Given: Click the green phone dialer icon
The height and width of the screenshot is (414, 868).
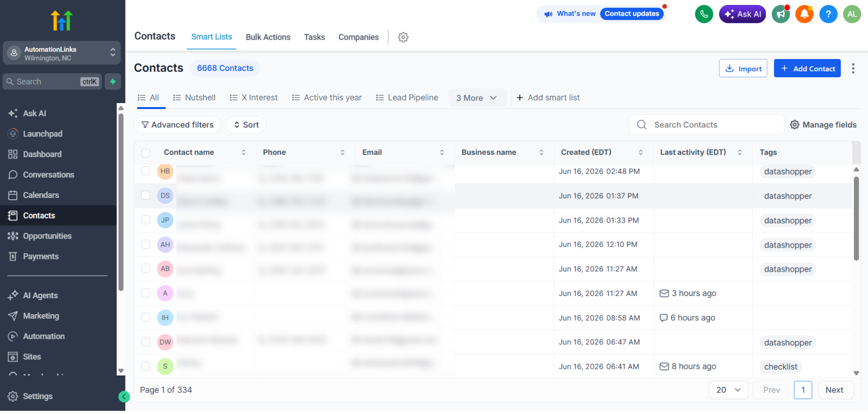Looking at the screenshot, I should 704,14.
